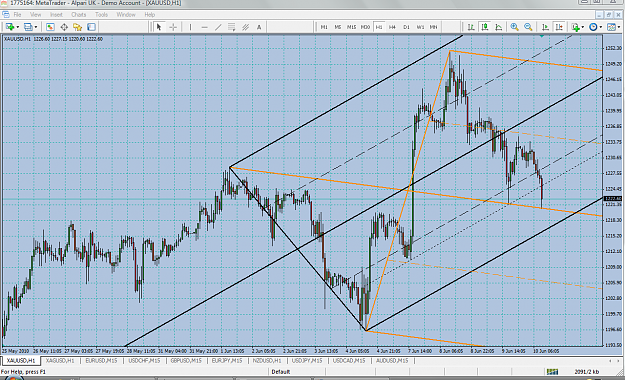This screenshot has width=625, height=380.
Task: Switch chart to W1 timeframe
Action: [x=420, y=27]
